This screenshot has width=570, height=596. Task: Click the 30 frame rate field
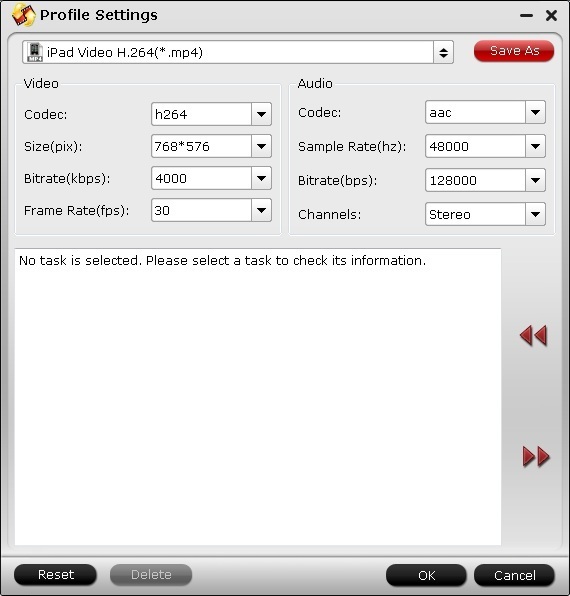201,210
